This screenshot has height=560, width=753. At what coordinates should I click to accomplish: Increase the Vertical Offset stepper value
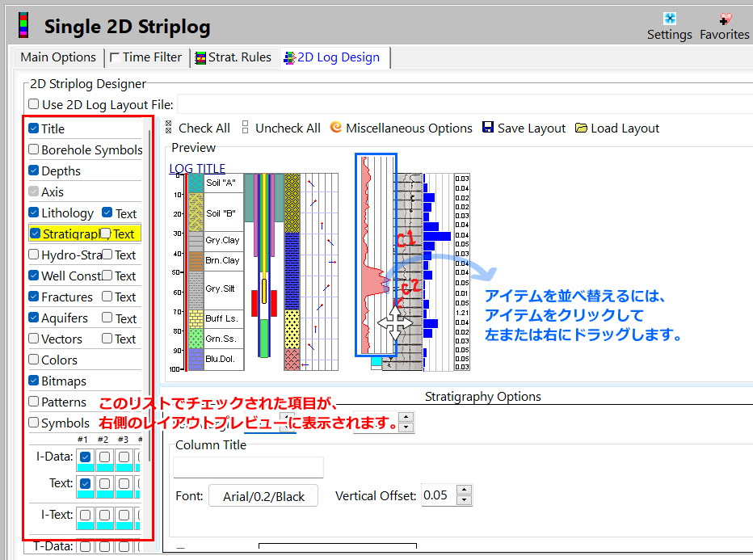(464, 490)
